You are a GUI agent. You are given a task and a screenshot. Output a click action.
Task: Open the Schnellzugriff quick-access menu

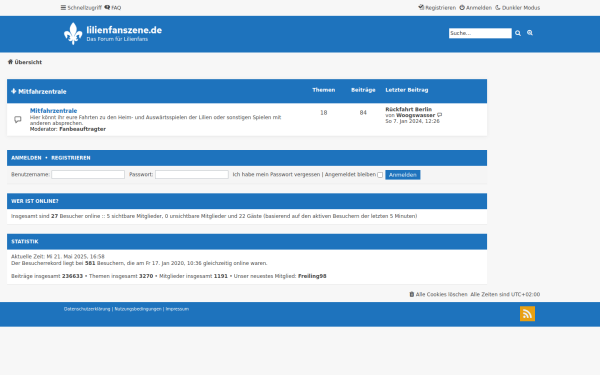pyautogui.click(x=81, y=8)
